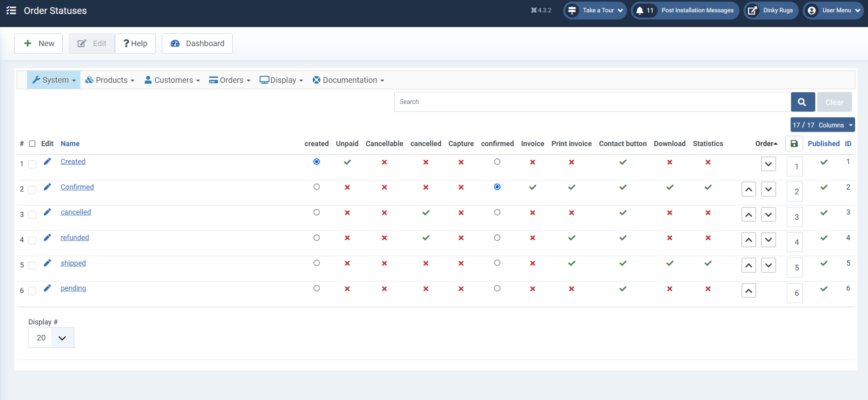Screen dimensions: 868x400
Task: Toggle the published checkmark for cancelled
Action: [824, 213]
